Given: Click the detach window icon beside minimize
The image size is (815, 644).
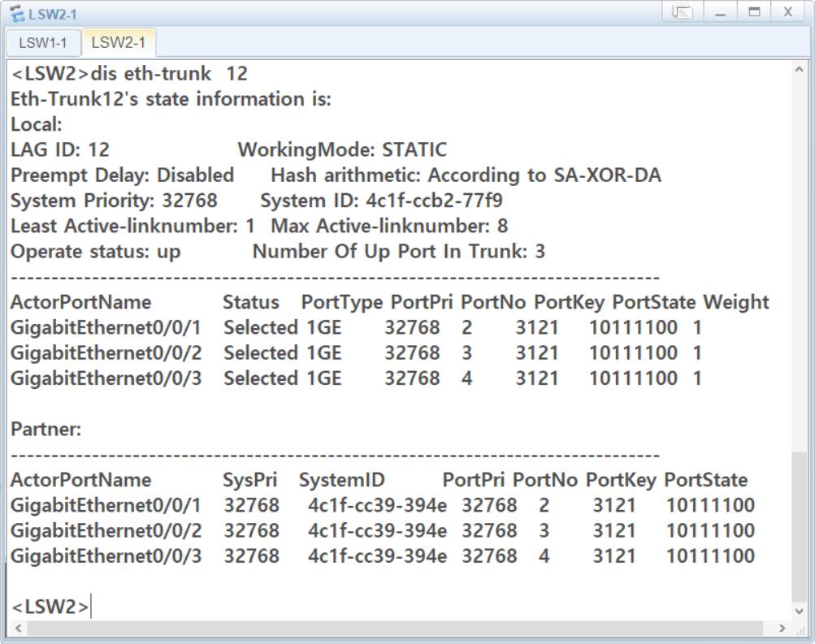Looking at the screenshot, I should (685, 13).
